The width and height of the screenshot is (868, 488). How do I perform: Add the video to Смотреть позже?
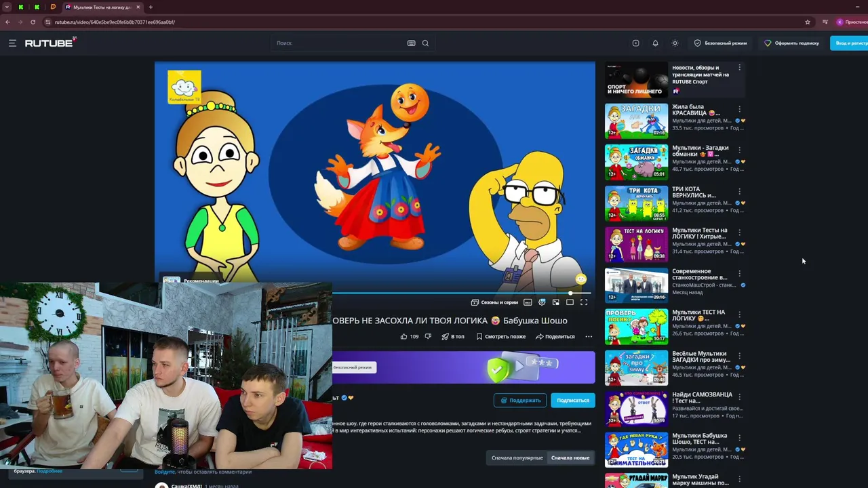click(500, 336)
